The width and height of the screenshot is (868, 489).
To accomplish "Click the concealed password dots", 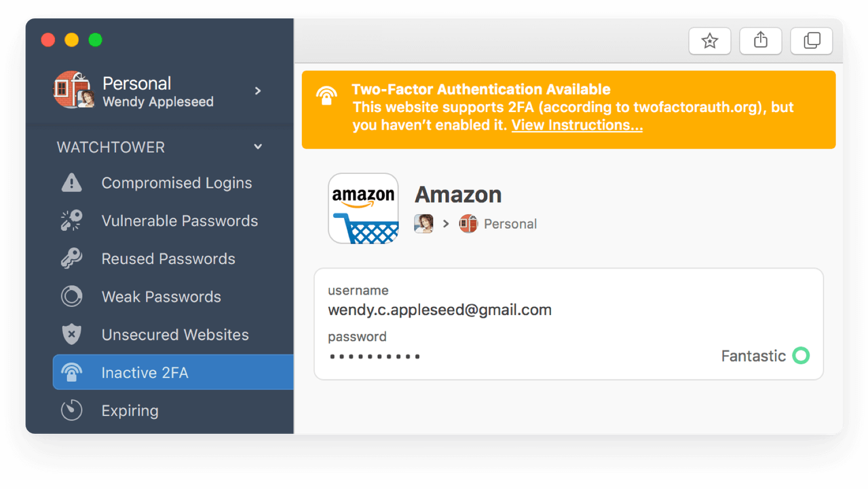I will (375, 357).
